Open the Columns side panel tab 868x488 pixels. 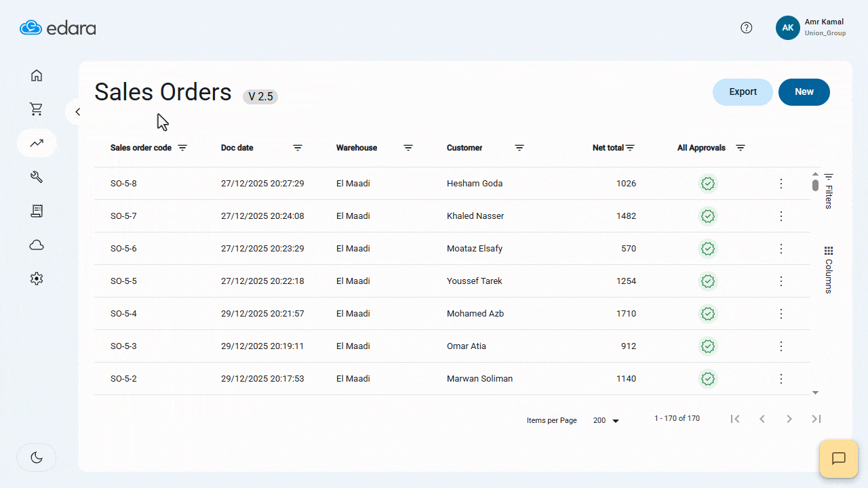[829, 270]
